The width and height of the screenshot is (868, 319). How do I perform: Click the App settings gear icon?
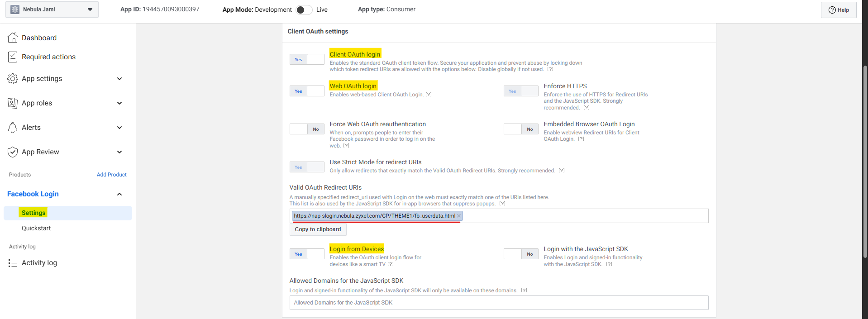(13, 79)
